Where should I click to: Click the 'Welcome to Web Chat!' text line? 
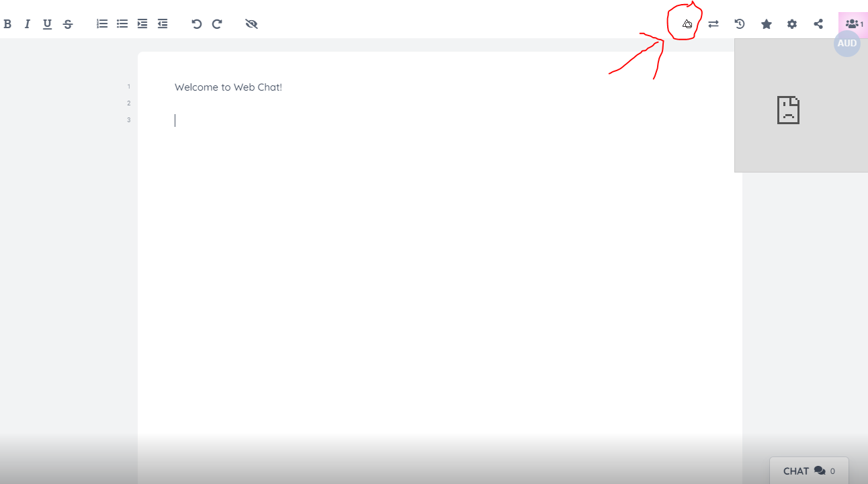pyautogui.click(x=228, y=87)
